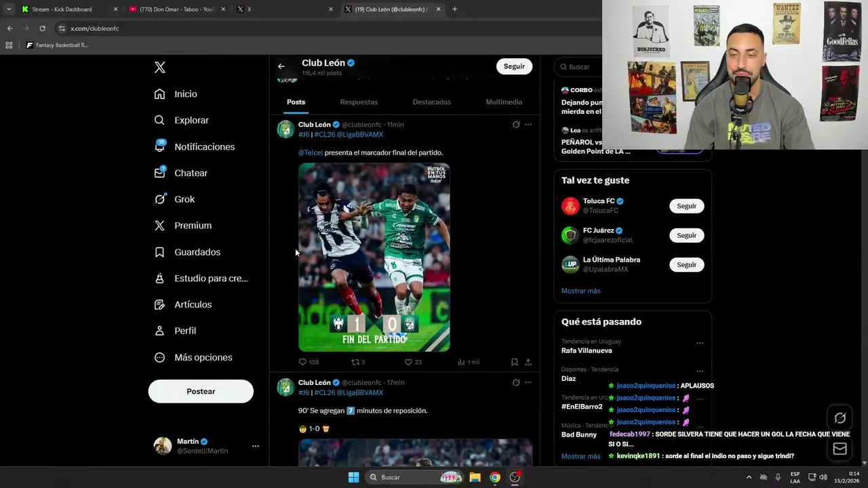The width and height of the screenshot is (868, 488).
Task: Click Grok icon on the 11min post
Action: 516,125
